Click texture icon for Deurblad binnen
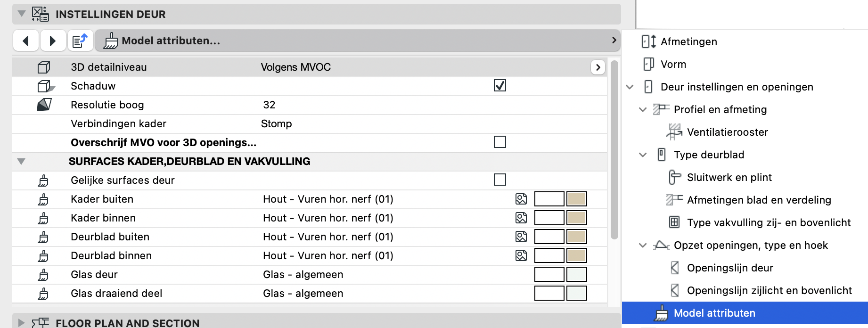This screenshot has height=328, width=868. [521, 255]
